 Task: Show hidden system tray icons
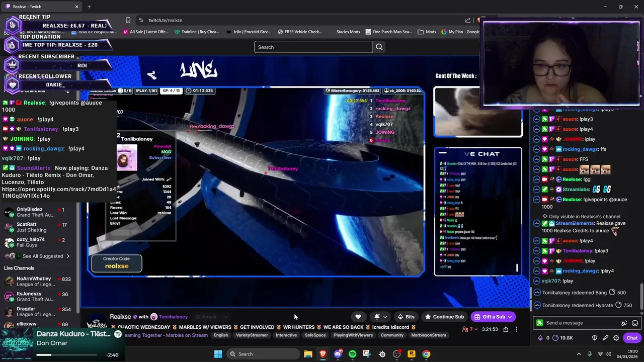tap(579, 354)
